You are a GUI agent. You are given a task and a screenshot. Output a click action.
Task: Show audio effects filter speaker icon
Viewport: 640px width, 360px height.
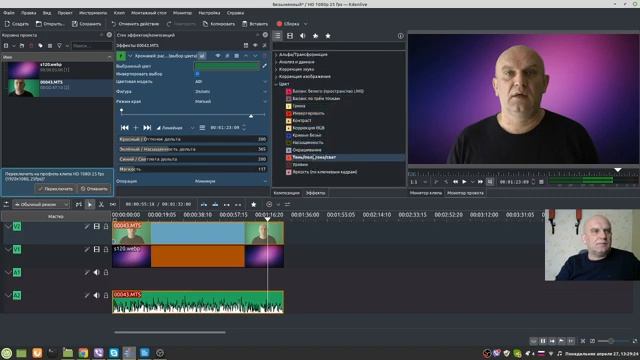[x=302, y=36]
